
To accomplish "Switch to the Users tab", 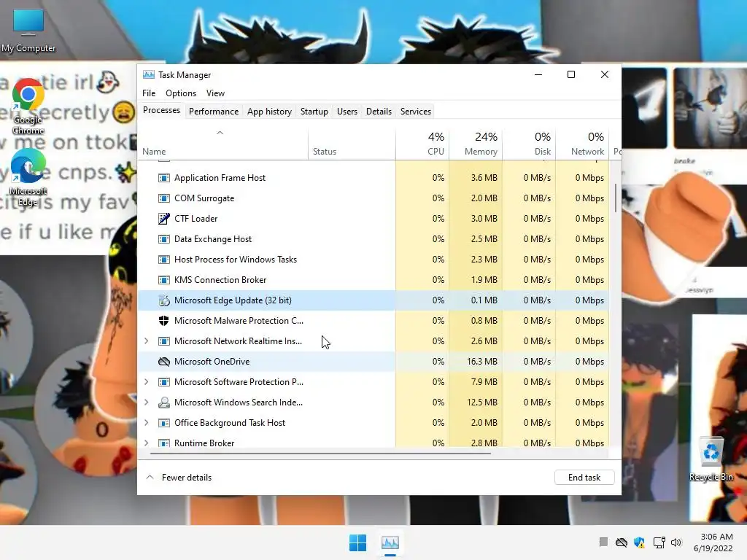I will pyautogui.click(x=347, y=112).
